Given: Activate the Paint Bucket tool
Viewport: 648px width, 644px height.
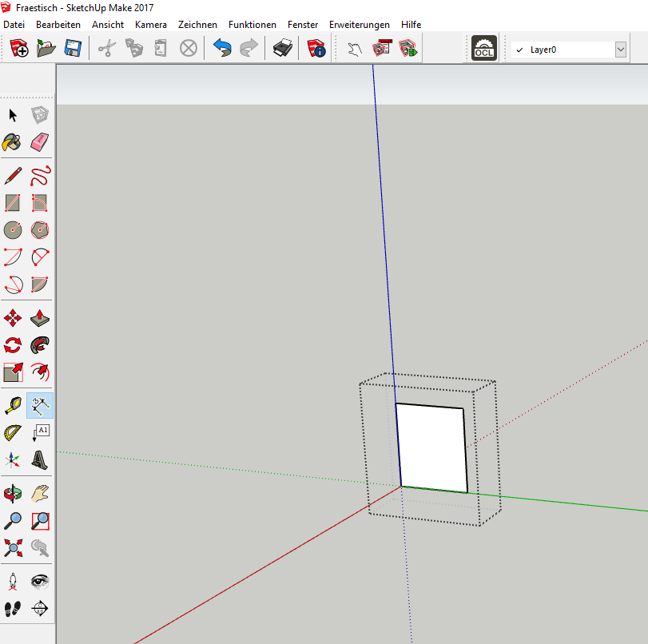Looking at the screenshot, I should (13, 142).
